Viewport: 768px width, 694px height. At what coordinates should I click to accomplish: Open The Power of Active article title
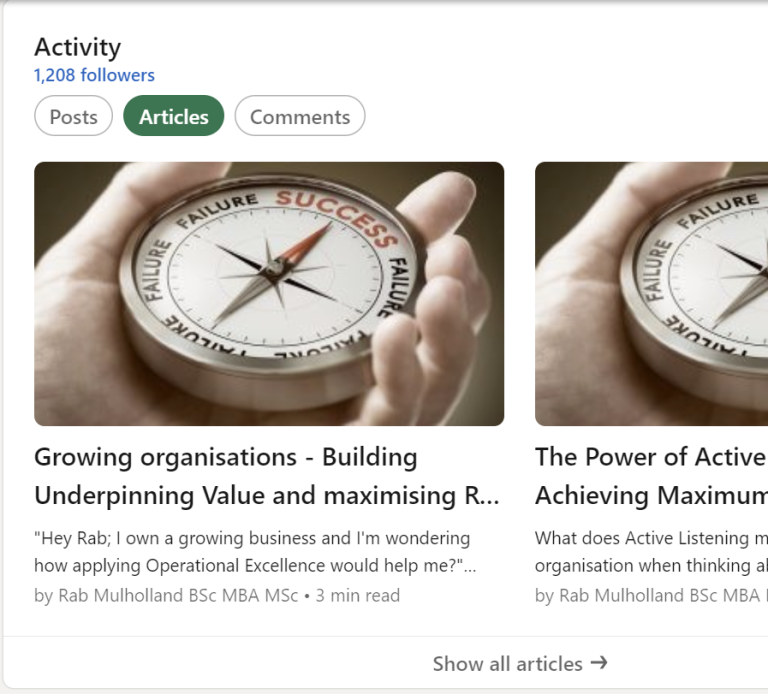(651, 476)
